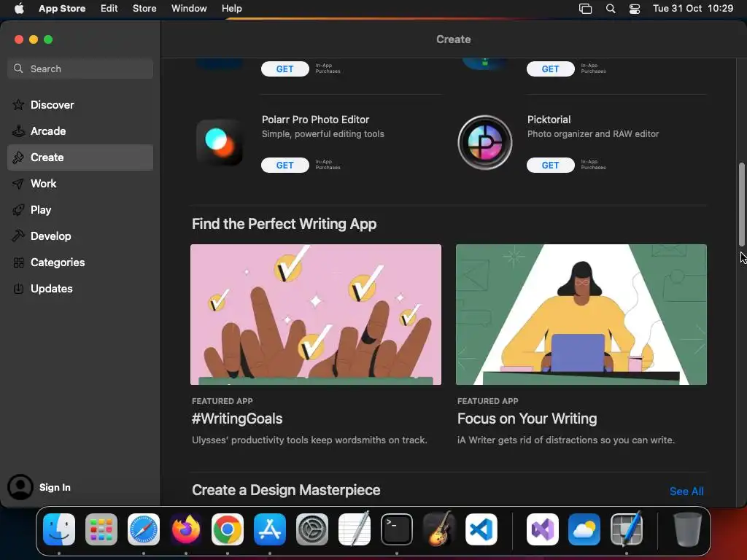Launch Firefox from the Dock
The width and height of the screenshot is (747, 560).
[185, 529]
